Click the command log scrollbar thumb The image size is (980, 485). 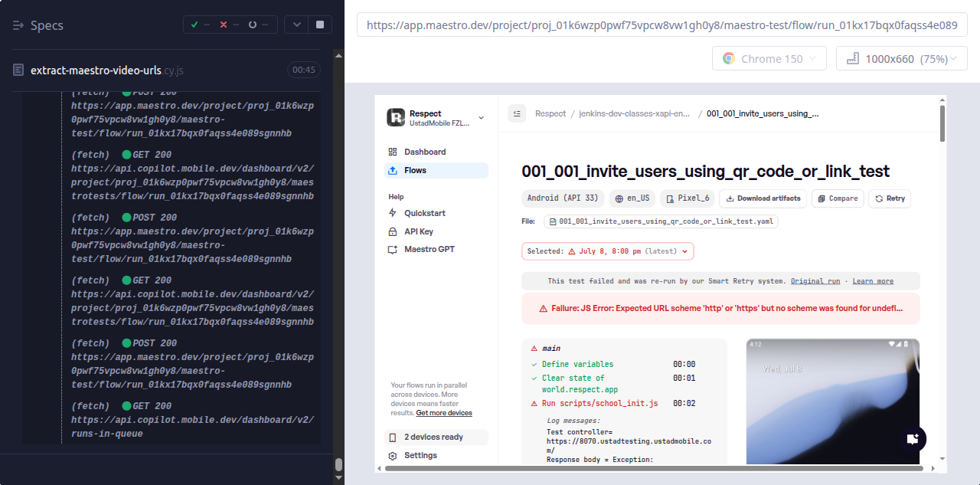338,464
